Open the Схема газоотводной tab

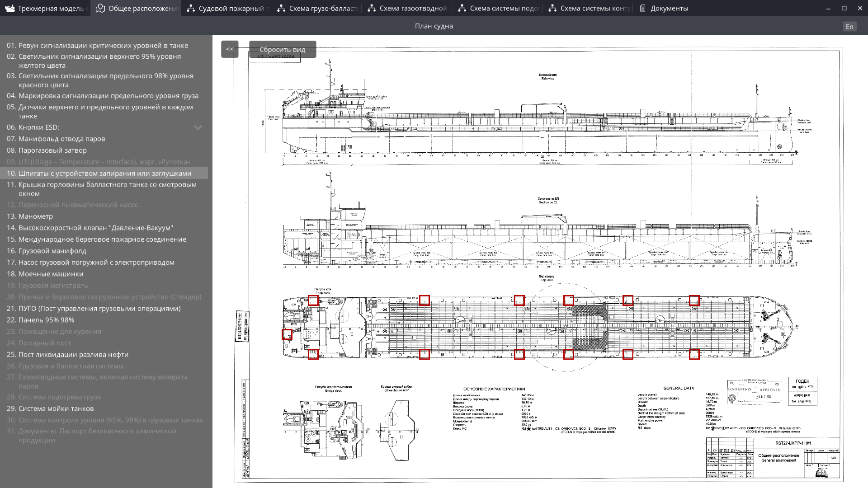[x=407, y=8]
